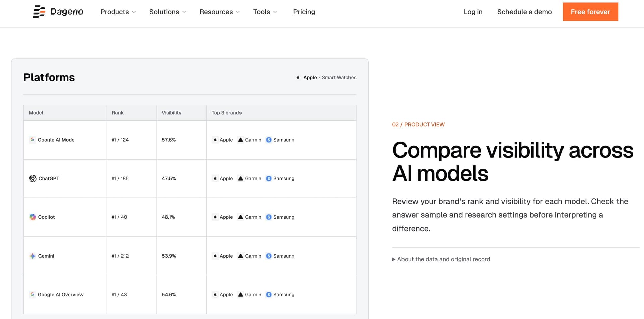Open the Tools dropdown menu
The image size is (644, 319).
[265, 12]
